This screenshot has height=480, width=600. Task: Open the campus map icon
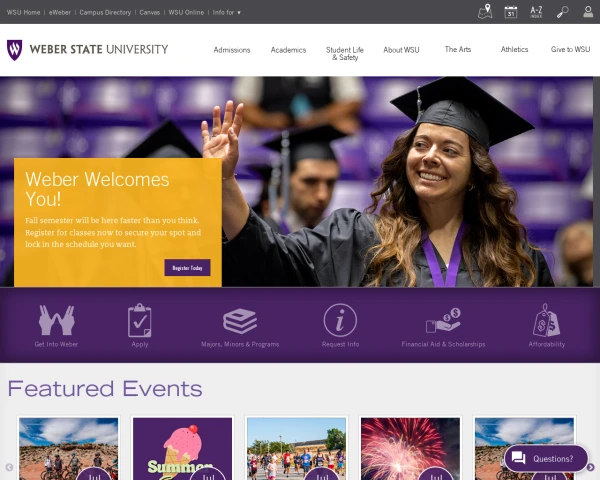pyautogui.click(x=485, y=11)
